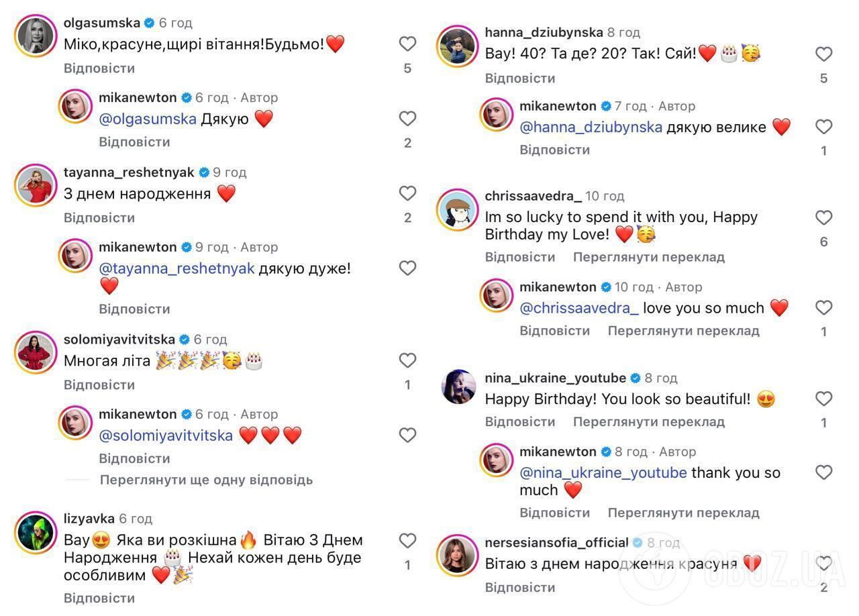Like mikanewton's reply to @chrissaavedra_
Image resolution: width=859 pixels, height=616 pixels.
[823, 308]
